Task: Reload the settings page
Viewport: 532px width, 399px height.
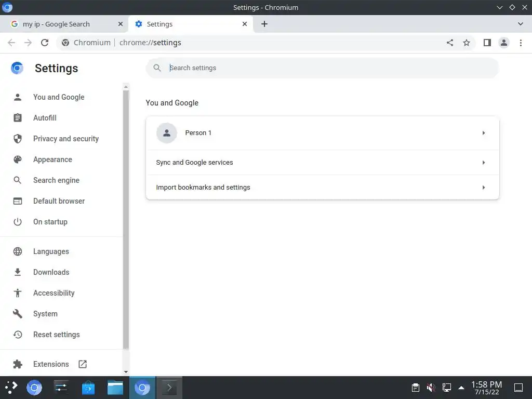Action: (45, 43)
